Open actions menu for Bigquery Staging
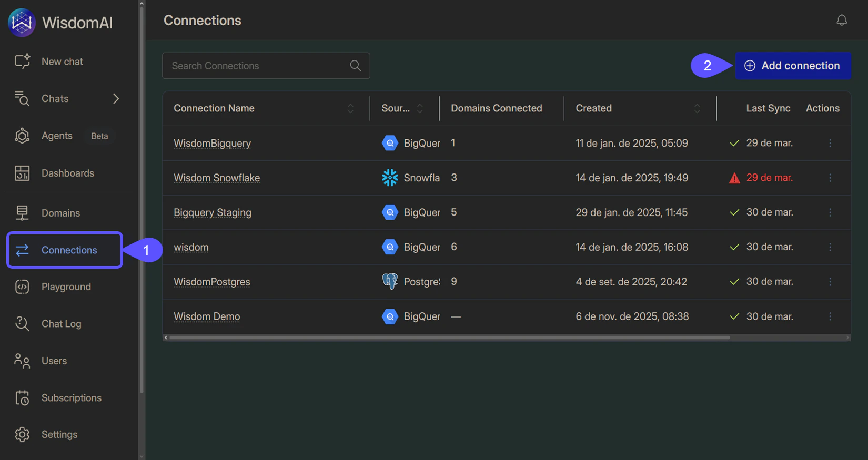 coord(830,212)
